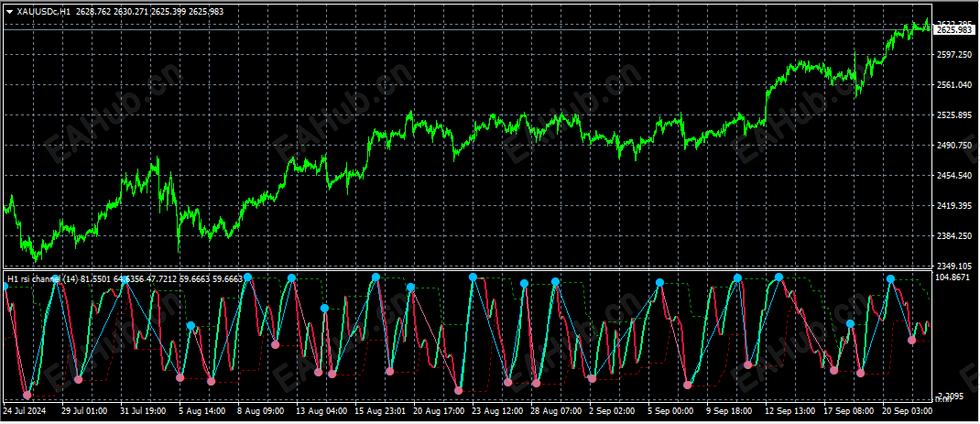Click the blue peak dot above 8 Aug 09:00
Viewport: 980px width, 424px height.
click(x=247, y=277)
